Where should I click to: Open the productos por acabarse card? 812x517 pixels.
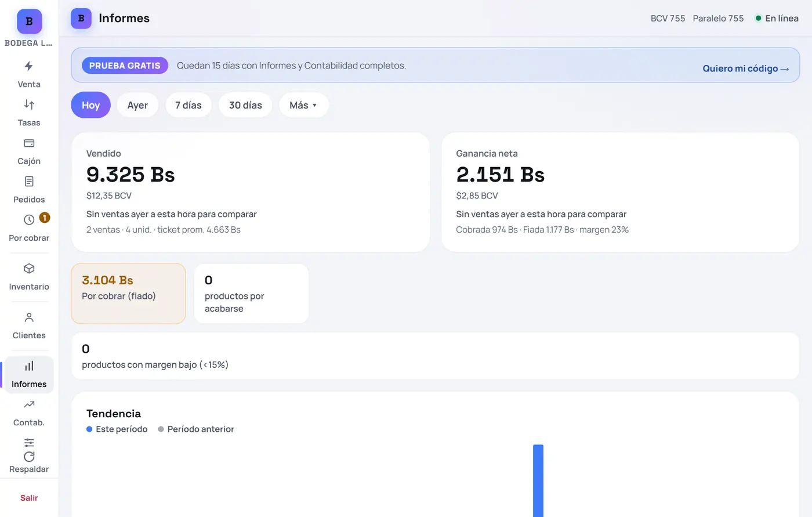[x=251, y=294]
